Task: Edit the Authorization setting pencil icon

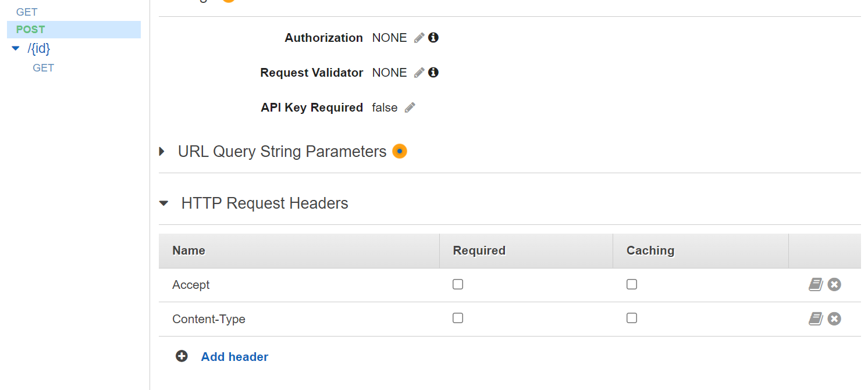Action: [419, 38]
